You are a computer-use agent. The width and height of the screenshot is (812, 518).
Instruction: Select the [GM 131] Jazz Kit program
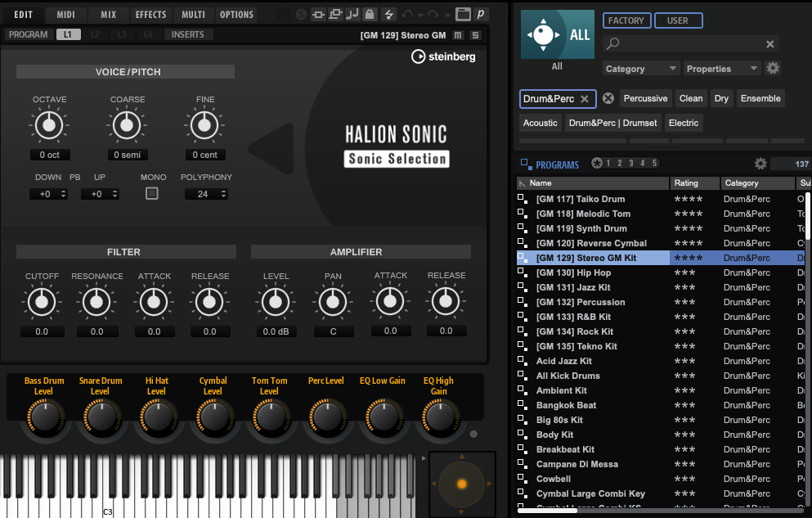573,287
